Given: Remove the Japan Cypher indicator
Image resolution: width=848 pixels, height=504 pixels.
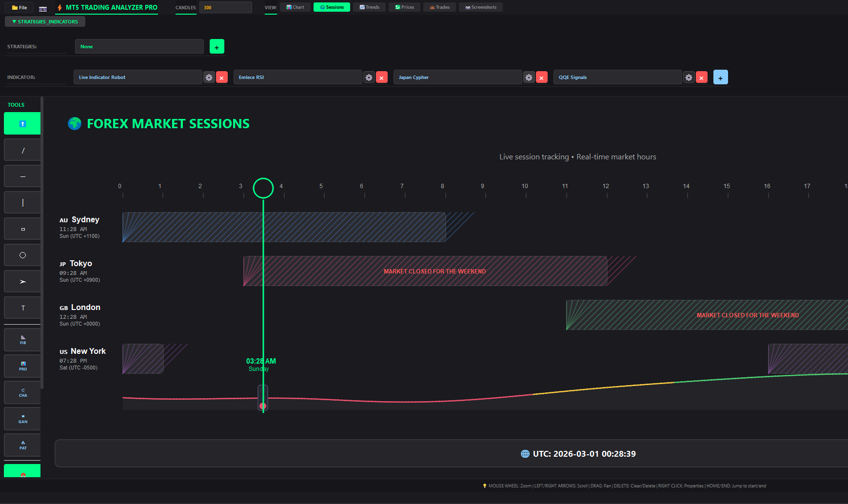Looking at the screenshot, I should pyautogui.click(x=542, y=78).
